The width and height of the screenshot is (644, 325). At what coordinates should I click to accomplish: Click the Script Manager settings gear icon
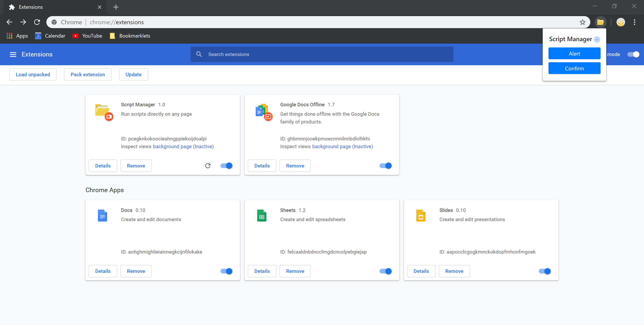pyautogui.click(x=597, y=39)
